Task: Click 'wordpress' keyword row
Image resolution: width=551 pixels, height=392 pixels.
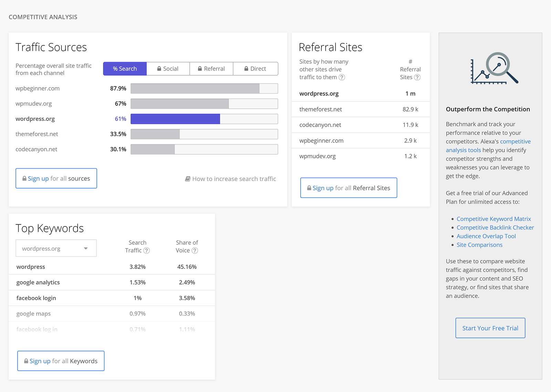Action: (112, 267)
